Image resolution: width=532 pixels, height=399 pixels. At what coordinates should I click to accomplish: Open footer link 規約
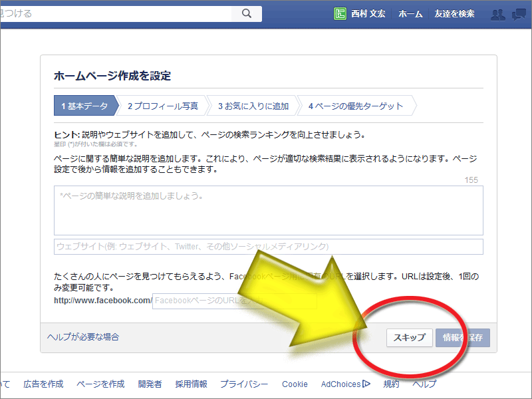click(391, 384)
